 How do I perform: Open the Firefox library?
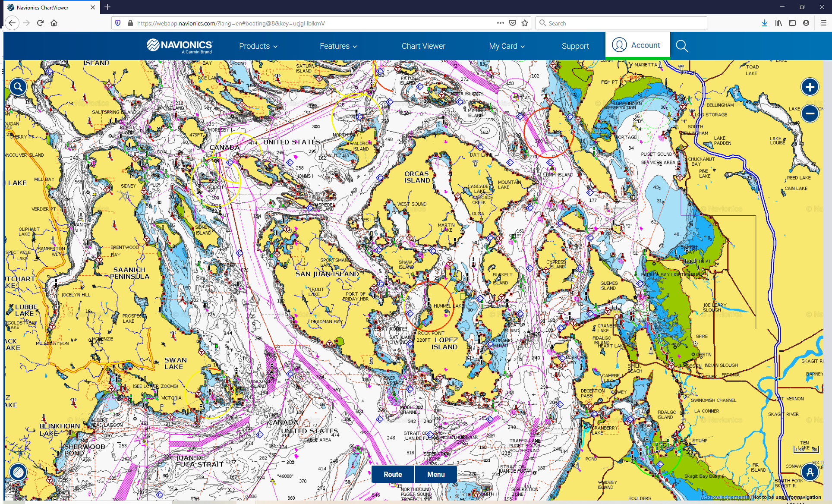(778, 23)
